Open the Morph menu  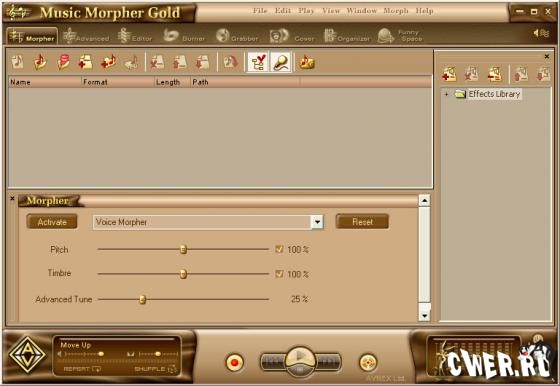(396, 11)
